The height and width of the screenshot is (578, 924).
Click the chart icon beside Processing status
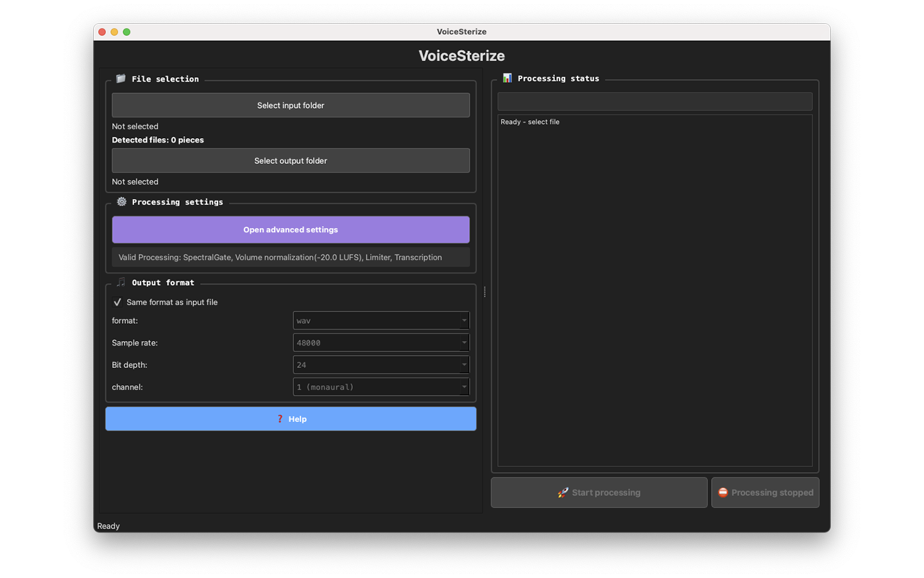507,78
